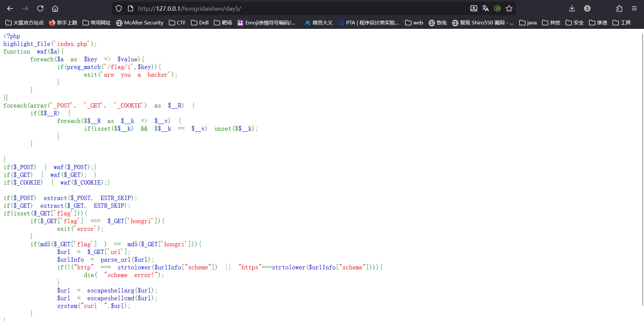Viewport: 644px width, 321px height.
Task: Open the McAfee Security bookmark
Action: pos(140,22)
